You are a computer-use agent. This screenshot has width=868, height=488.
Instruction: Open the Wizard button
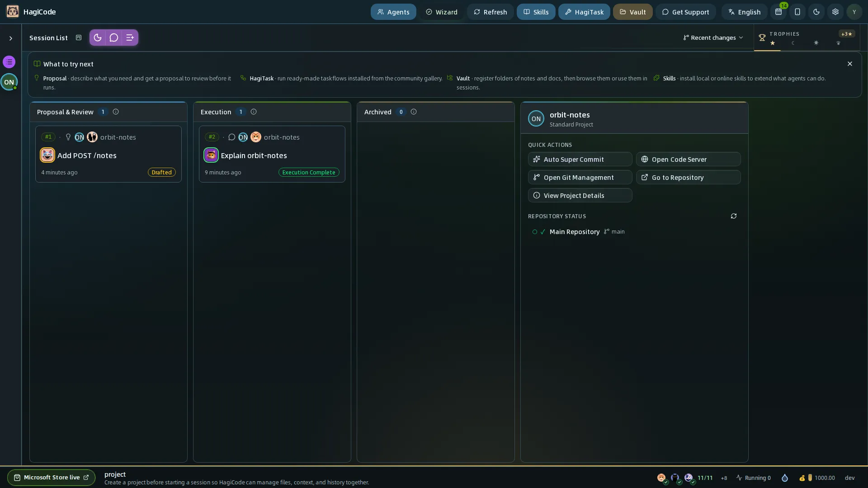442,12
